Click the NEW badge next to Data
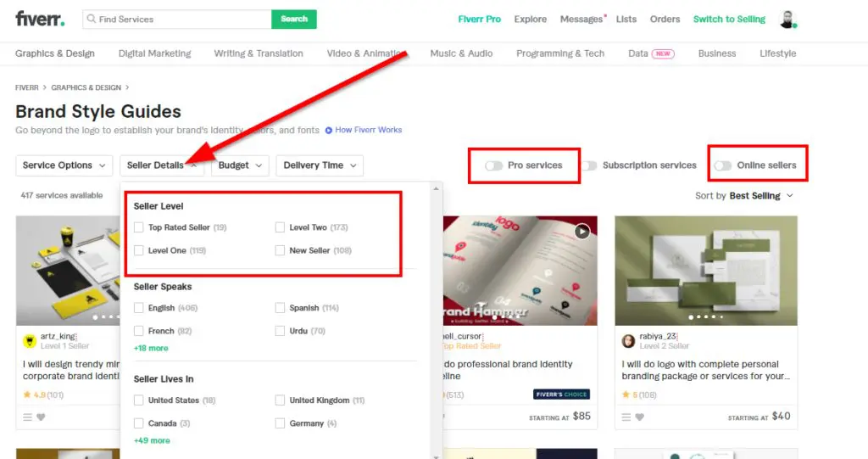 (663, 53)
